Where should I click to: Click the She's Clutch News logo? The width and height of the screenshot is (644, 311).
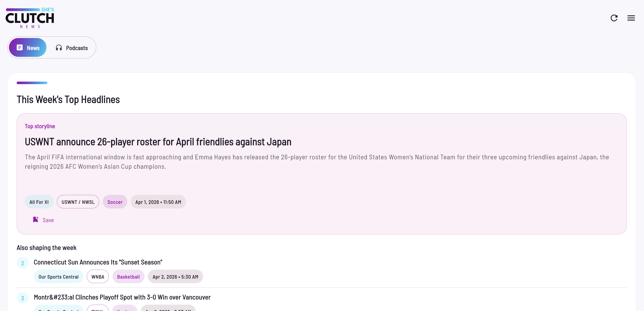click(x=30, y=18)
